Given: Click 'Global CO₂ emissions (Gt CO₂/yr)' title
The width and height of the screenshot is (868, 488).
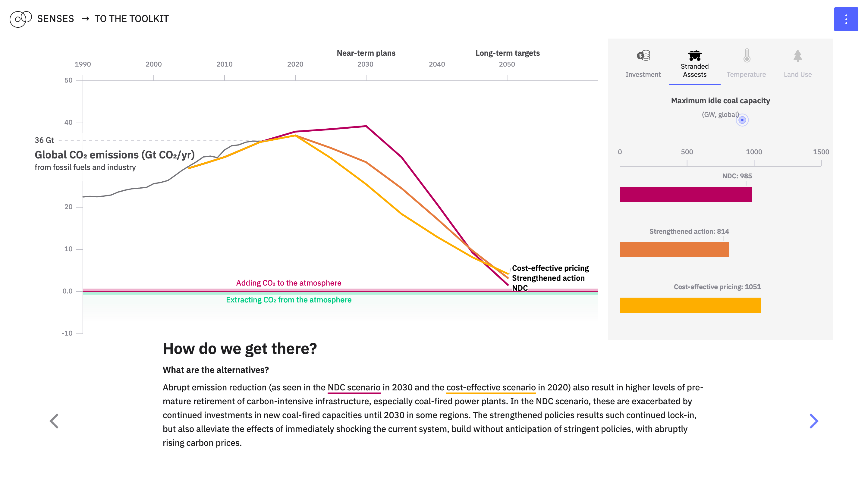Looking at the screenshot, I should tap(115, 155).
